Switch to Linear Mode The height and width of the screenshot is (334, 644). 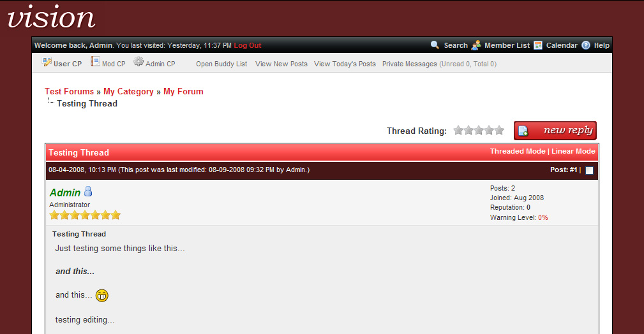point(573,152)
